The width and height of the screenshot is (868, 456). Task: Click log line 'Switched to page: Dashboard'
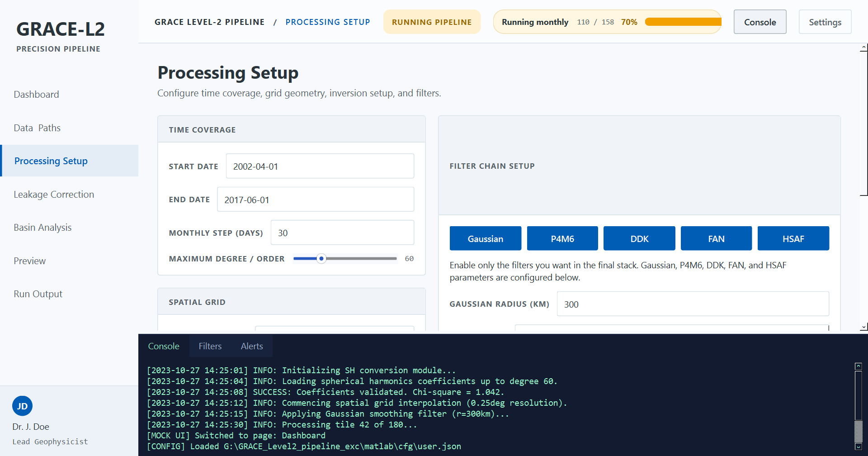point(236,436)
